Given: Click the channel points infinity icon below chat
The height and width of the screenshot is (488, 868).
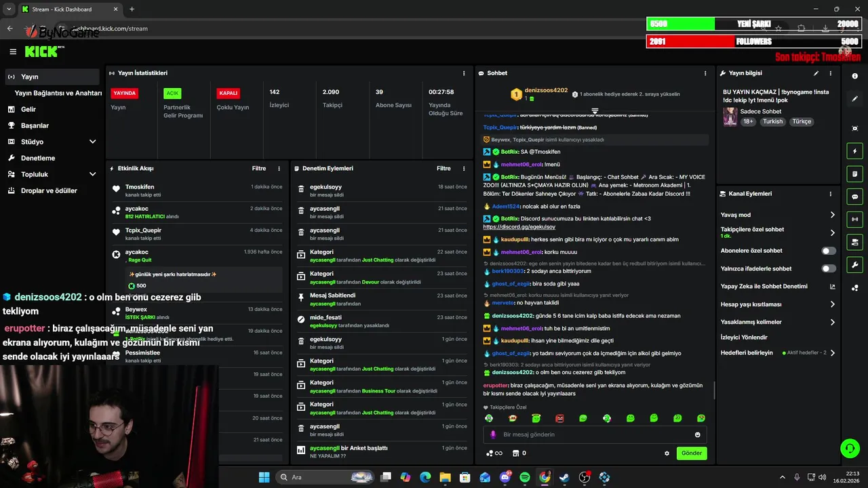Looking at the screenshot, I should coord(494,453).
